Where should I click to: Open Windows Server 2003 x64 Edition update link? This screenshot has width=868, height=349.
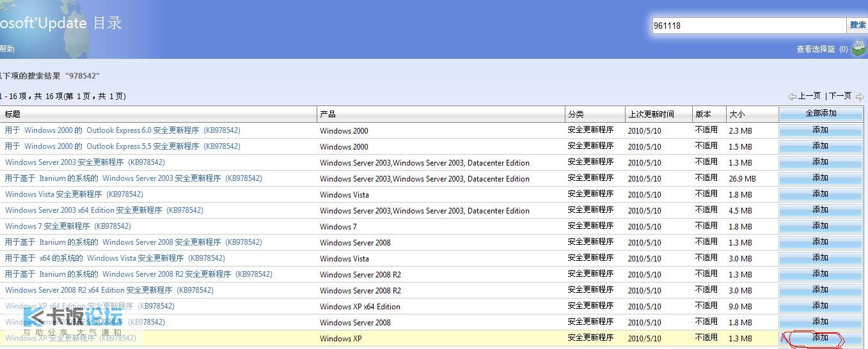click(x=104, y=210)
